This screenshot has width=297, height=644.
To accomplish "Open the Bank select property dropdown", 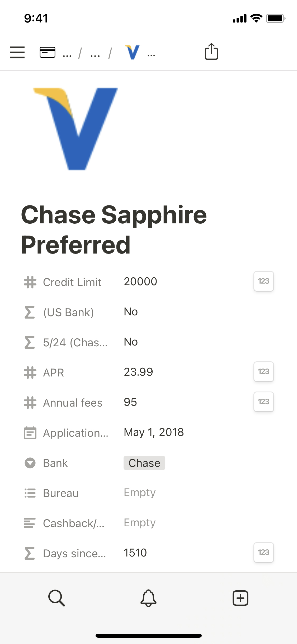I will point(55,463).
